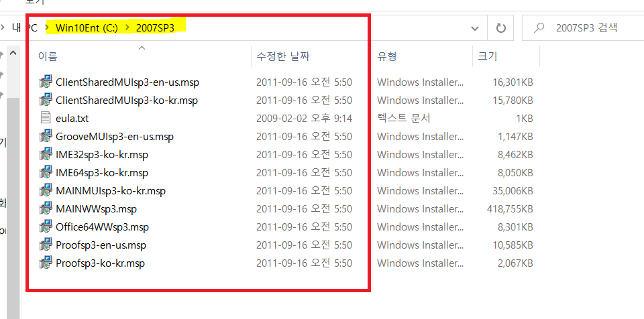Click the 1,147KB size value
644x319 pixels.
tap(515, 136)
